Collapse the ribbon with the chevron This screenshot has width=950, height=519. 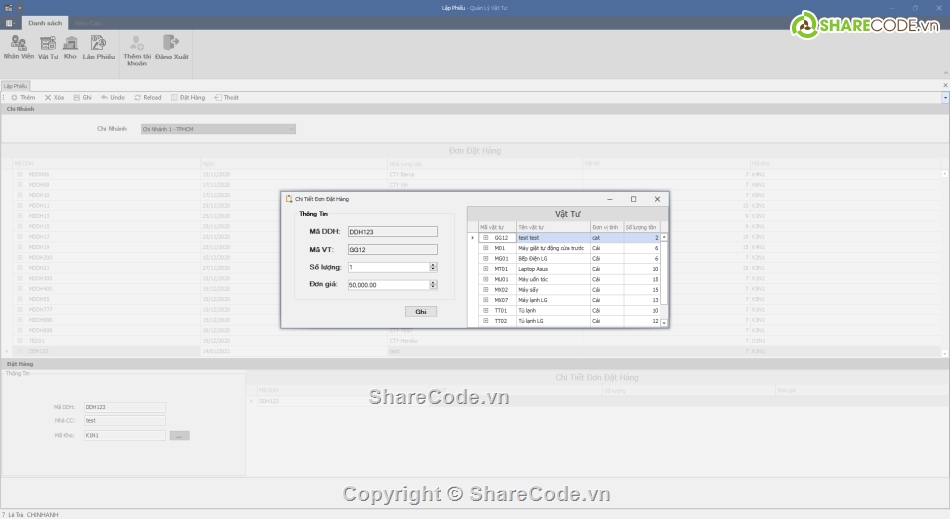pyautogui.click(x=945, y=73)
